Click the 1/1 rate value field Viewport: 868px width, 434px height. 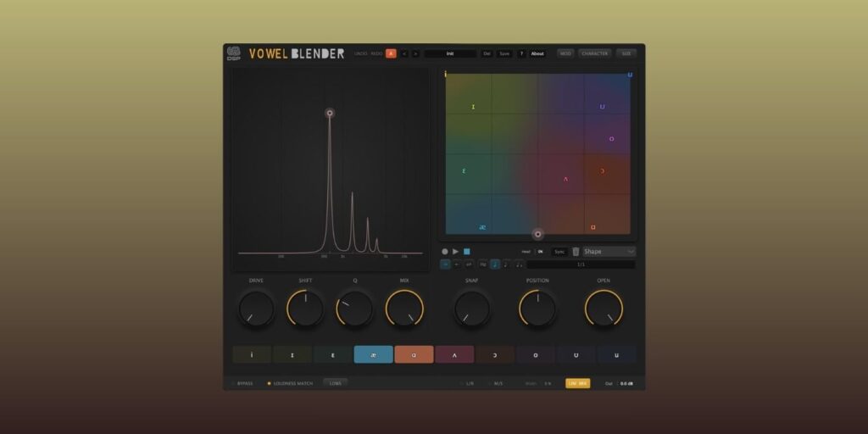coord(581,264)
